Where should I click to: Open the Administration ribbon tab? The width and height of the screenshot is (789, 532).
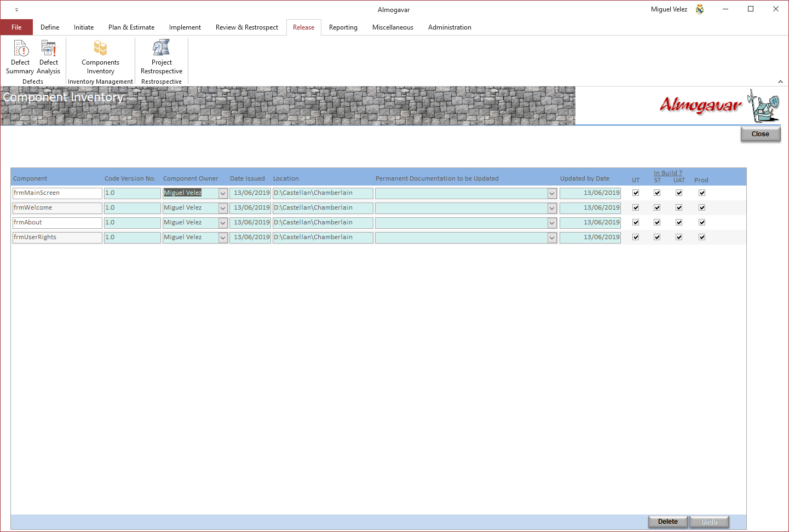pos(450,27)
